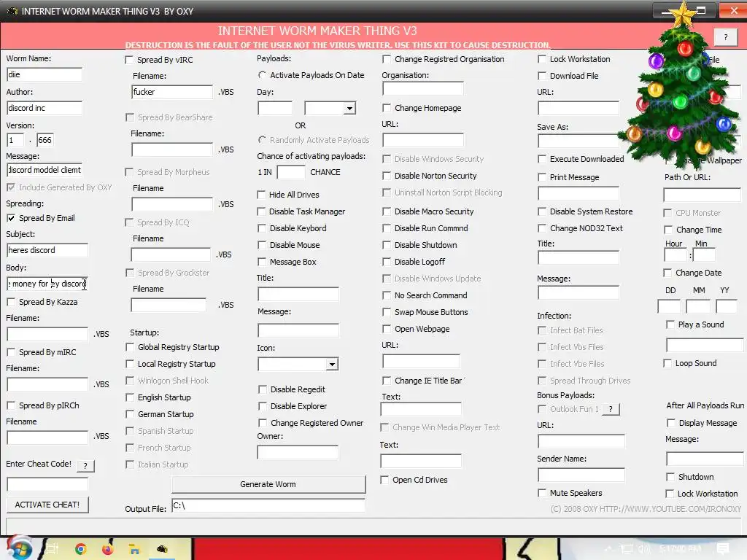Toggle the Spread By Email checkbox
The height and width of the screenshot is (560, 747).
(x=11, y=218)
